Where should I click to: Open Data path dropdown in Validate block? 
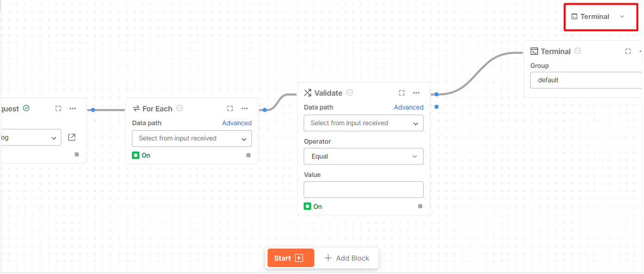[x=364, y=123]
